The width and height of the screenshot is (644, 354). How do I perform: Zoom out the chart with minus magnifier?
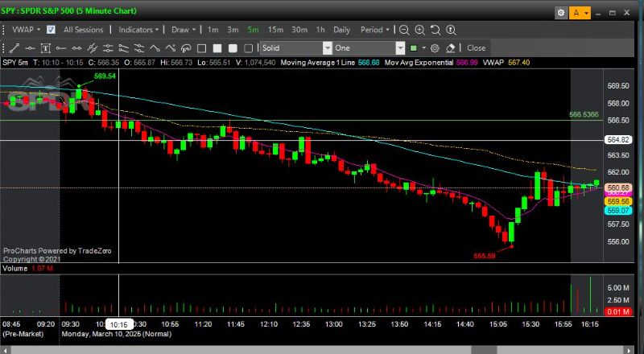pos(404,30)
